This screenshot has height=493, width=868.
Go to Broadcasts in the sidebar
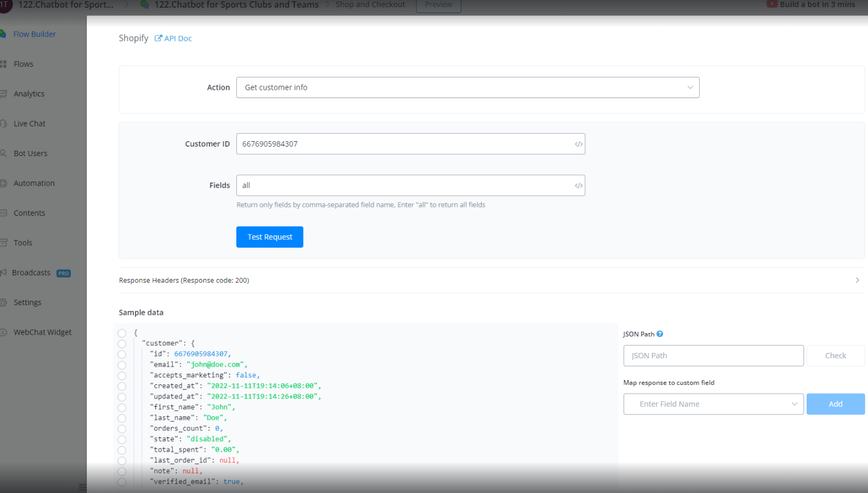pyautogui.click(x=31, y=273)
